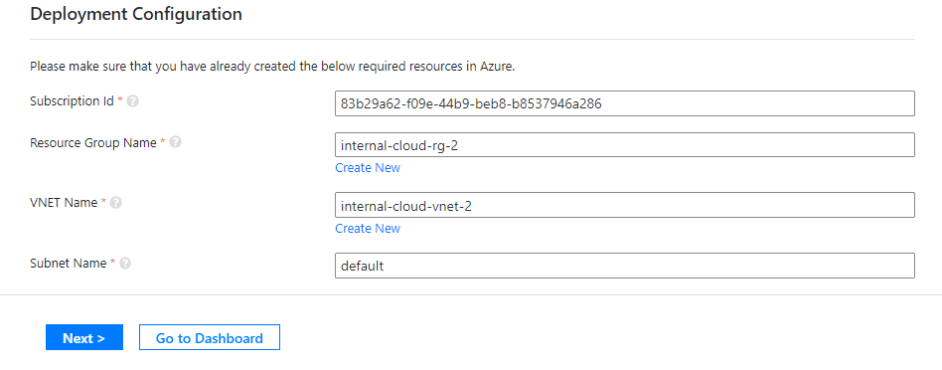Focus the Subscription Id input field
The image size is (942, 370).
coord(625,103)
